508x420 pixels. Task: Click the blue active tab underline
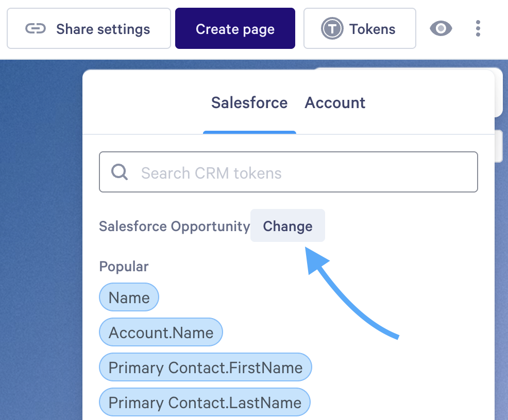[x=249, y=132]
